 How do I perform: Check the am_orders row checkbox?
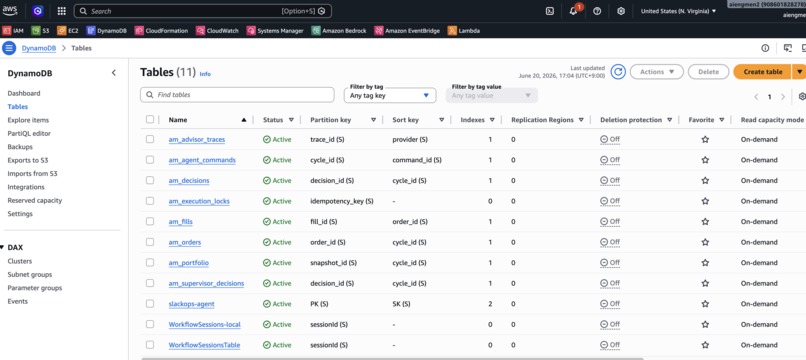coord(150,242)
